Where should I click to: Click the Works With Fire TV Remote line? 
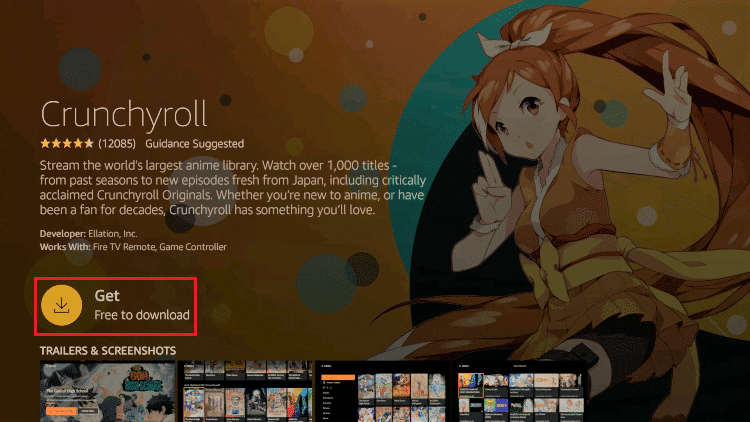tap(133, 247)
